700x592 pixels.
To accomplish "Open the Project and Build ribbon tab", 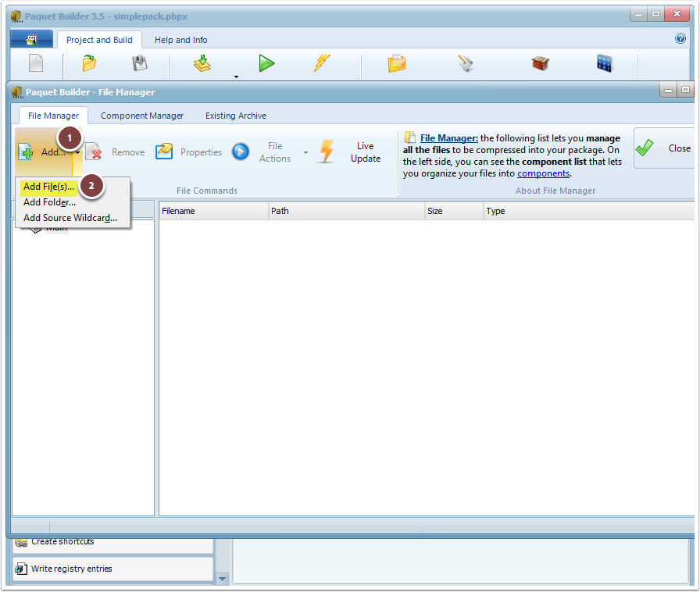I will pos(99,40).
